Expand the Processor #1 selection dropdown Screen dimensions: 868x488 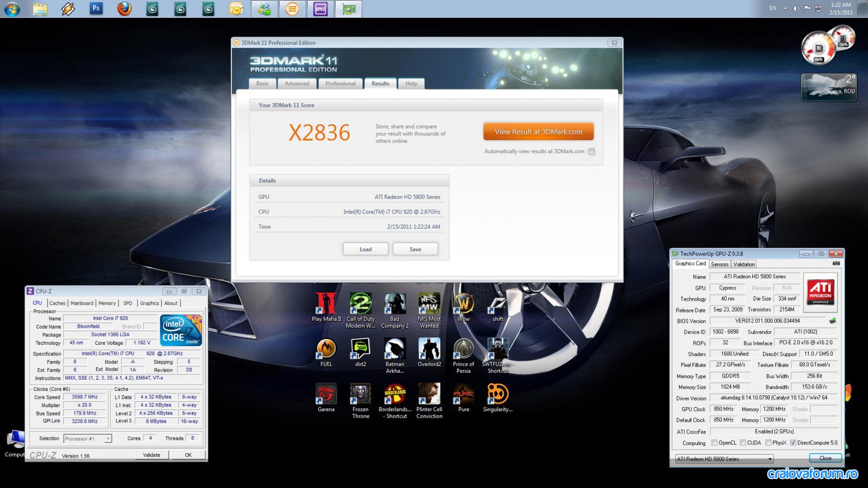coord(108,438)
